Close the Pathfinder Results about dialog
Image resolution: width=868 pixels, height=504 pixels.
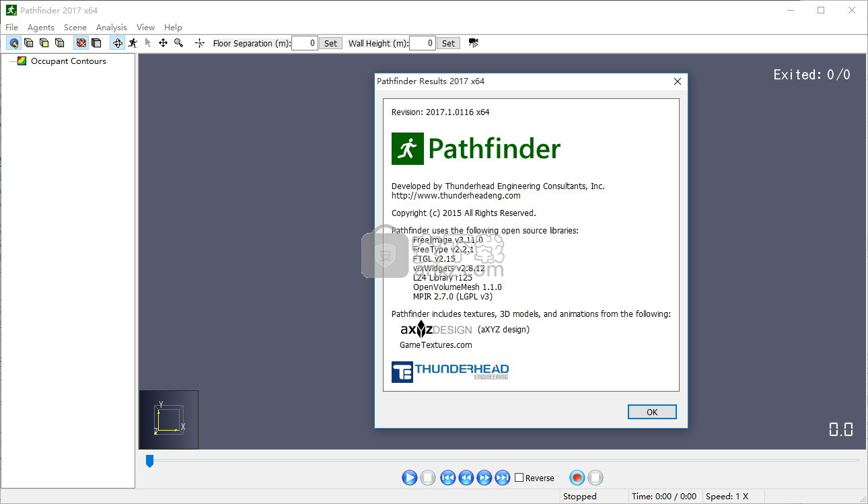pos(678,81)
